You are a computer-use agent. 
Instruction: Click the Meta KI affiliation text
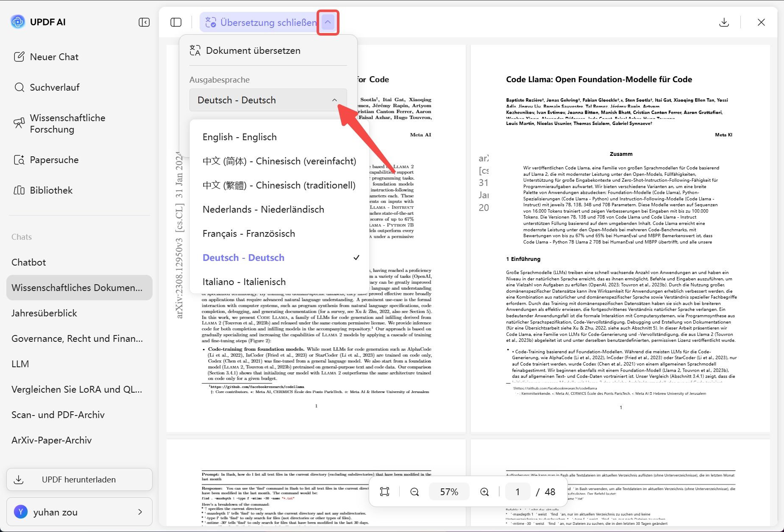(723, 135)
